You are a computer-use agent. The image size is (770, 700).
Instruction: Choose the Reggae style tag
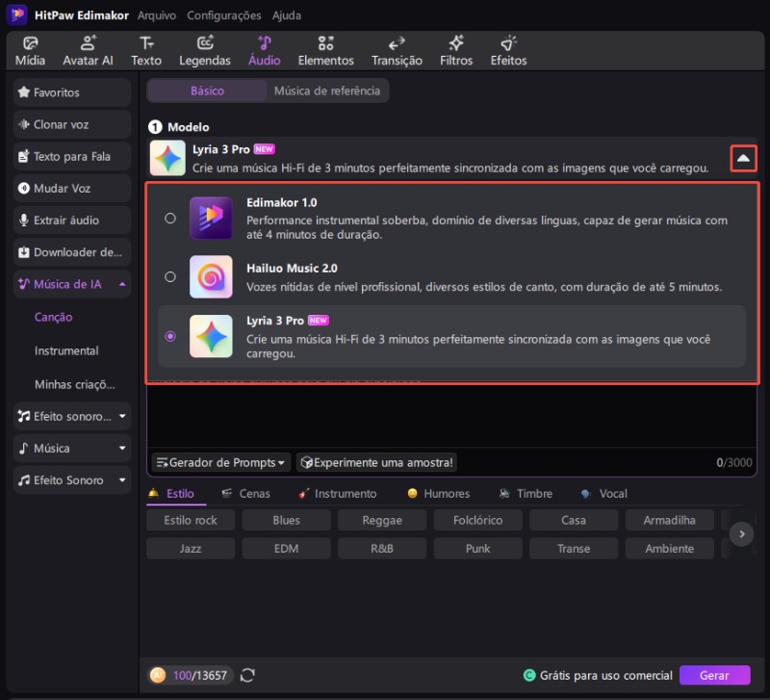pos(382,520)
